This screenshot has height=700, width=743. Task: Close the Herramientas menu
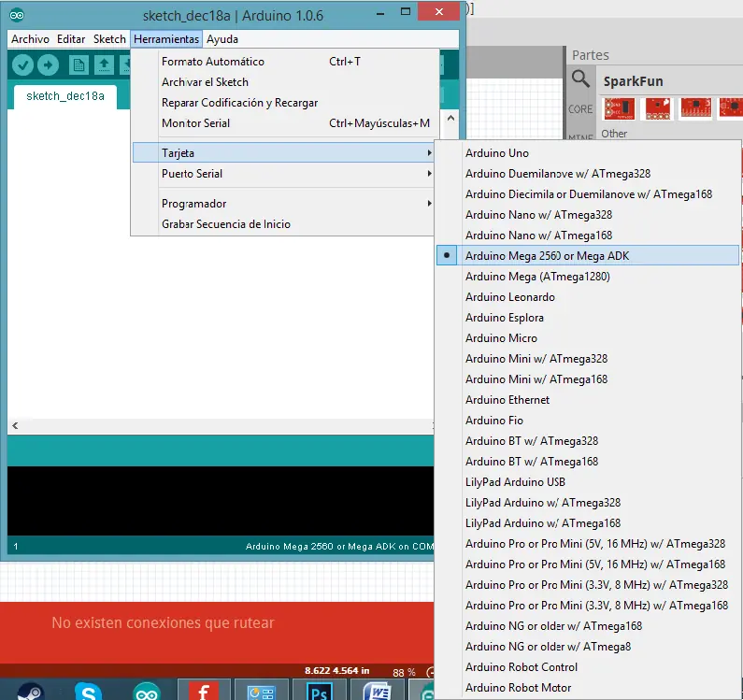[166, 39]
